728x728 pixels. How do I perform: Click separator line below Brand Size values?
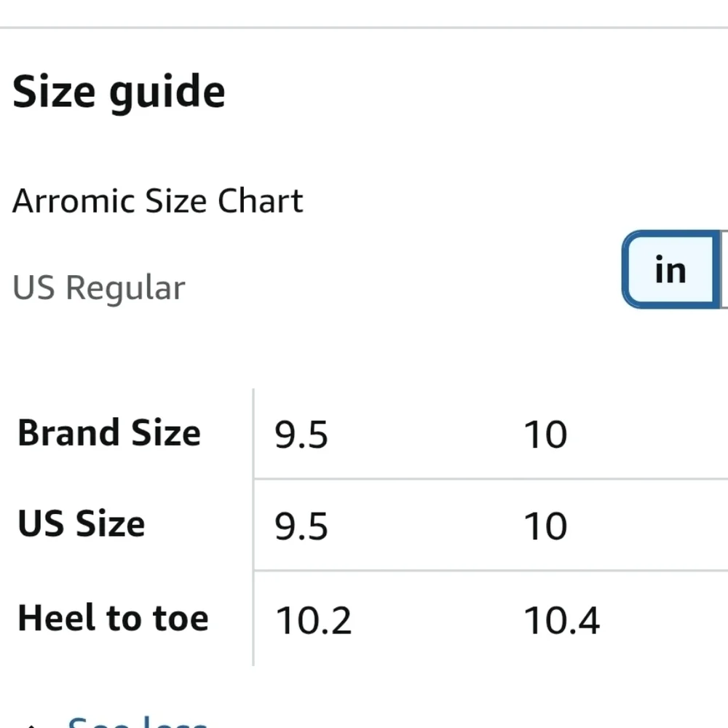click(x=491, y=478)
